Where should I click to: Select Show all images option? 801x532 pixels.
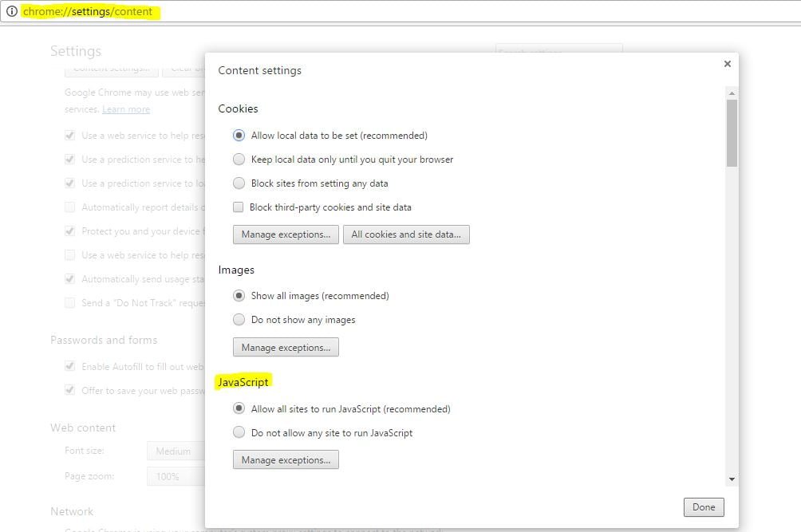tap(239, 296)
